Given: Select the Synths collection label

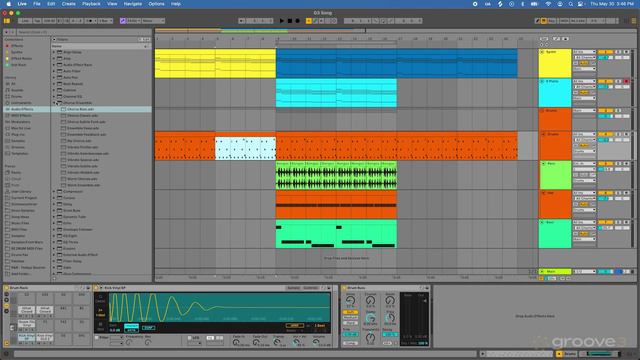Looking at the screenshot, I should click(x=17, y=52).
